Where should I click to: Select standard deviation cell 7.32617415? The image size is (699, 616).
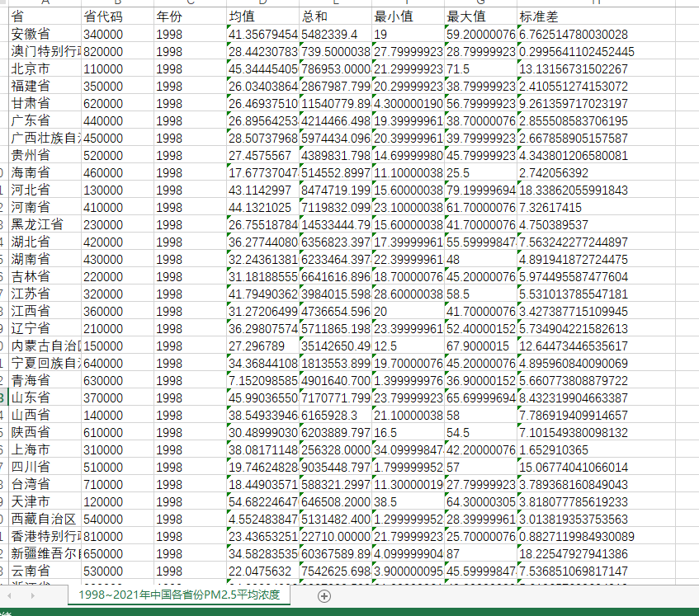click(597, 208)
